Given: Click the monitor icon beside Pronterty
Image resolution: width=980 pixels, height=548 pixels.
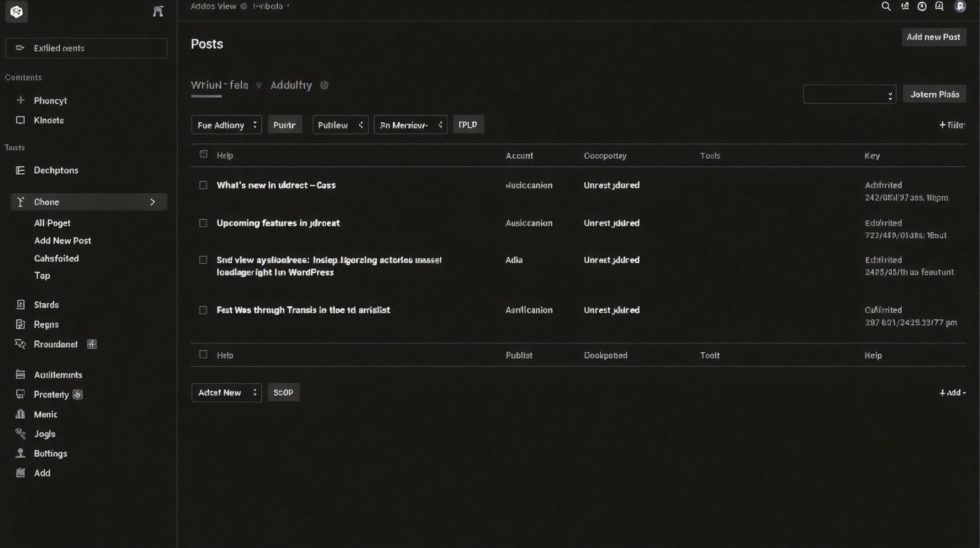Looking at the screenshot, I should pyautogui.click(x=20, y=394).
